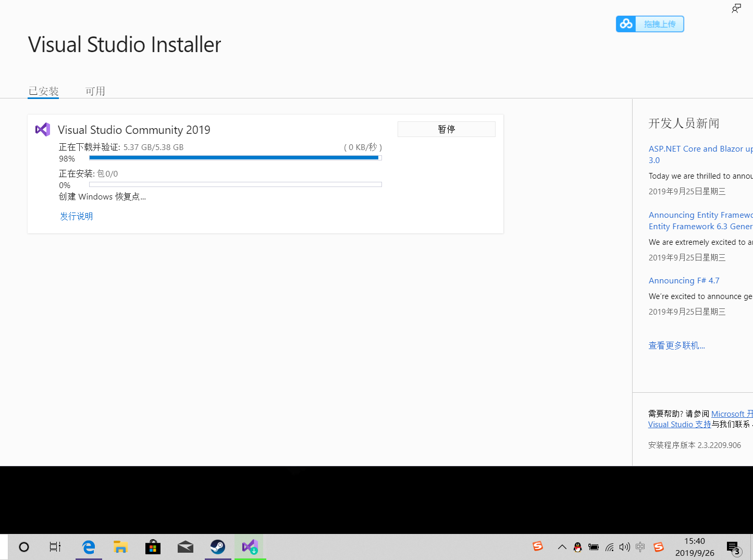Viewport: 753px width, 560px height.
Task: Click the date under Announcing F# 4.7
Action: point(687,312)
